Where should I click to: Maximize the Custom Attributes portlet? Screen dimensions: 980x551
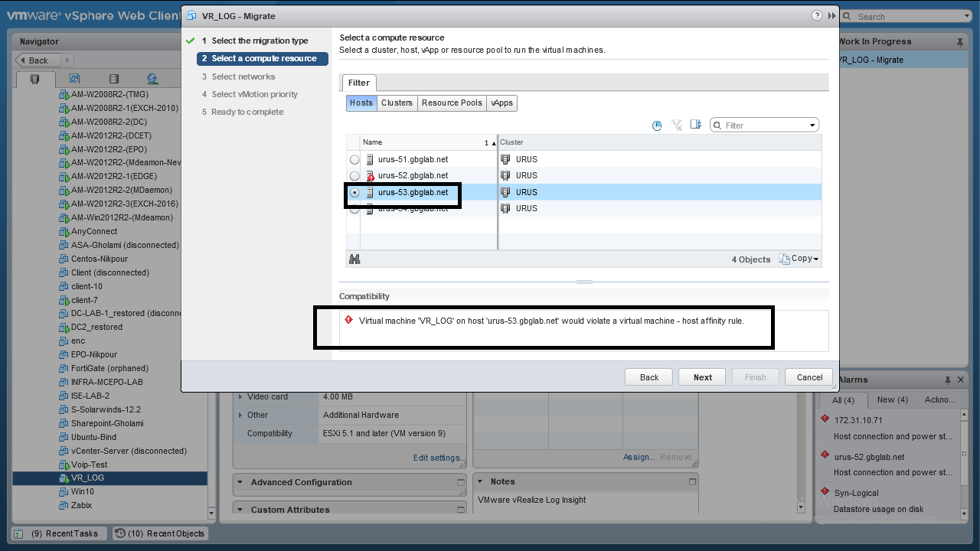point(461,510)
